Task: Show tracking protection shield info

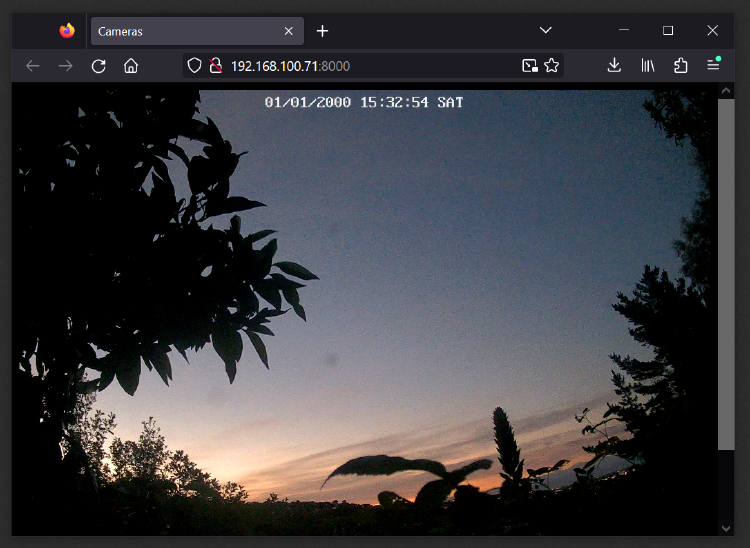Action: point(194,66)
